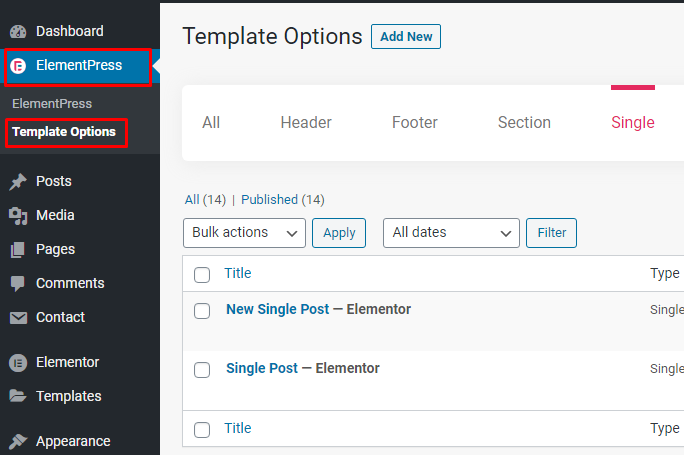684x455 pixels.
Task: Toggle the select-all checkbox in table header
Action: [x=202, y=275]
